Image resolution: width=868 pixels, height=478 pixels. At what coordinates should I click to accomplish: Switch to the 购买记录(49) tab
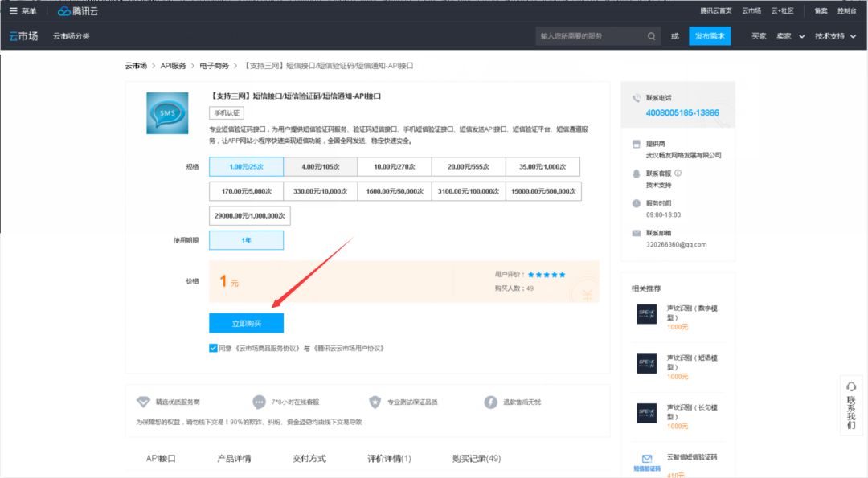[477, 459]
